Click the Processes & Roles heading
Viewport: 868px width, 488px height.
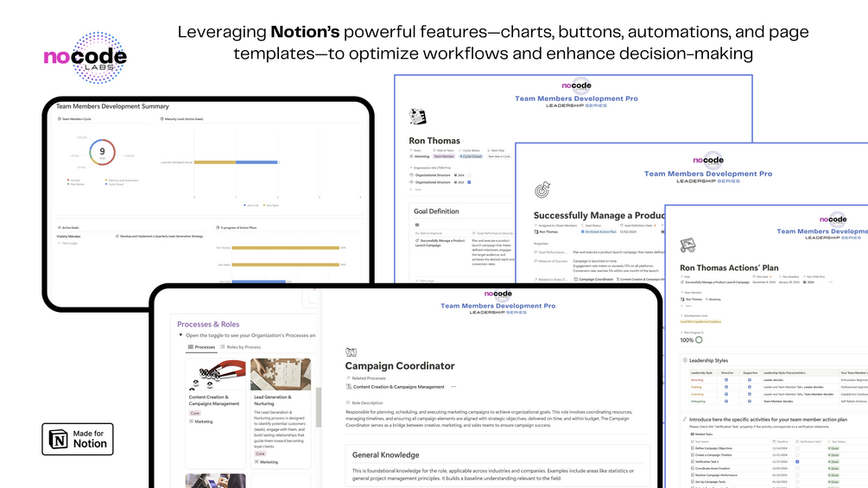pyautogui.click(x=208, y=324)
